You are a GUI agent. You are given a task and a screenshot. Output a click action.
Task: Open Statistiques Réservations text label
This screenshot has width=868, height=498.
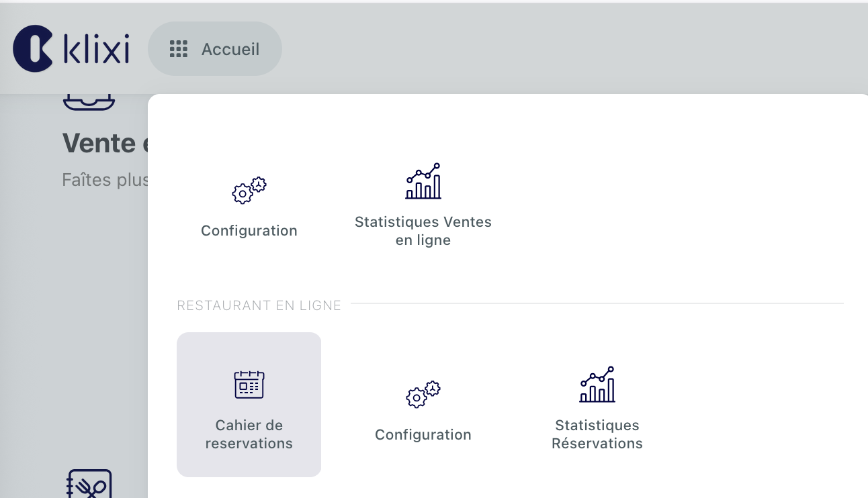pyautogui.click(x=597, y=434)
